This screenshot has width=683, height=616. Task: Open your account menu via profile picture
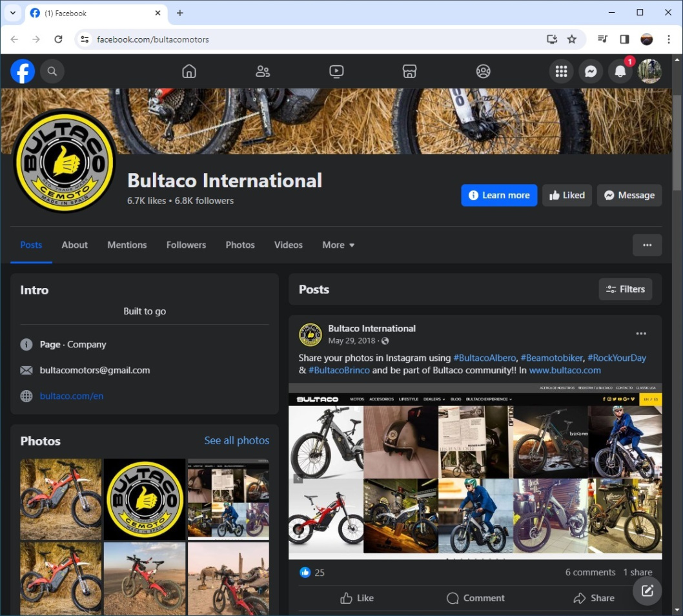(649, 71)
